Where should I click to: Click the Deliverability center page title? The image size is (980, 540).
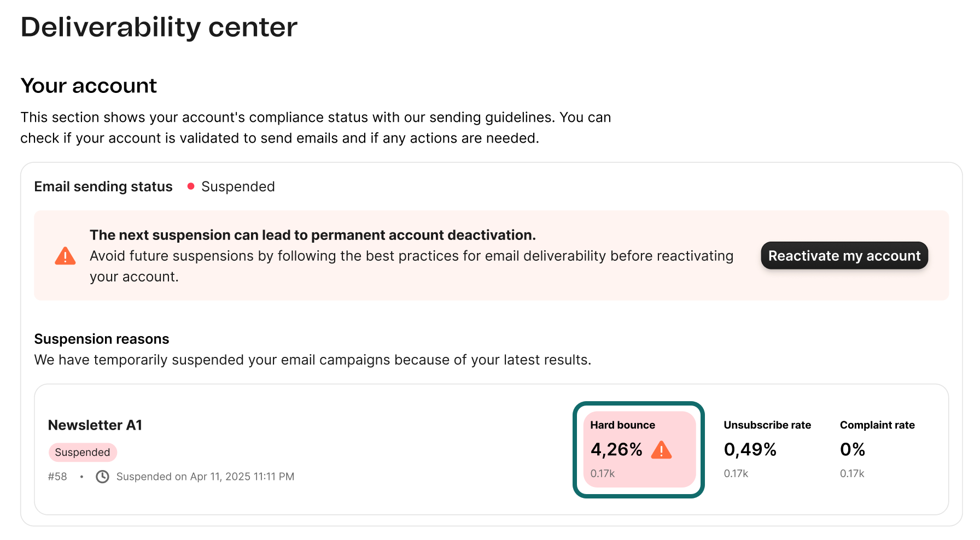159,27
